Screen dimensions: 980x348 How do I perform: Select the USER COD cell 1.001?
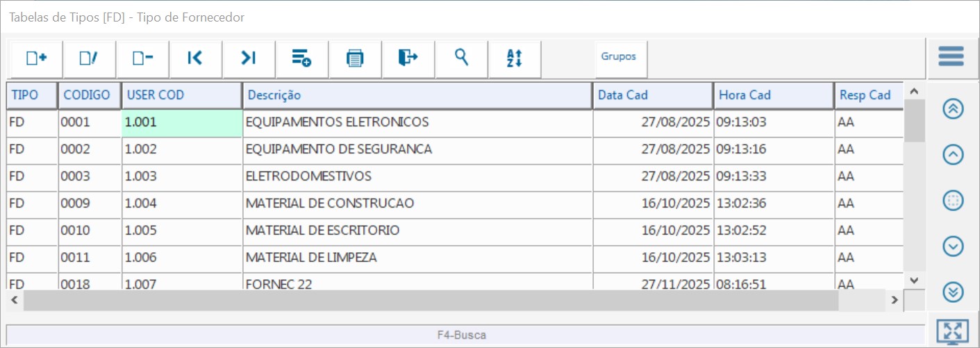pos(182,122)
